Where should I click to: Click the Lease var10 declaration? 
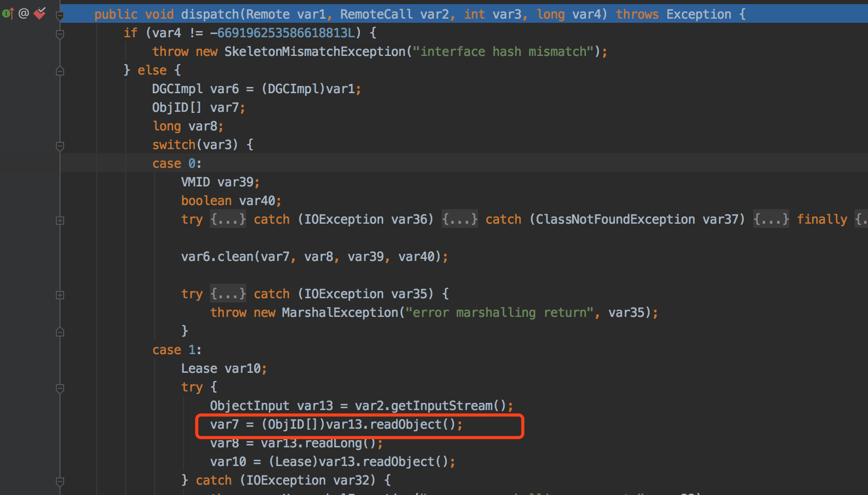pos(224,368)
